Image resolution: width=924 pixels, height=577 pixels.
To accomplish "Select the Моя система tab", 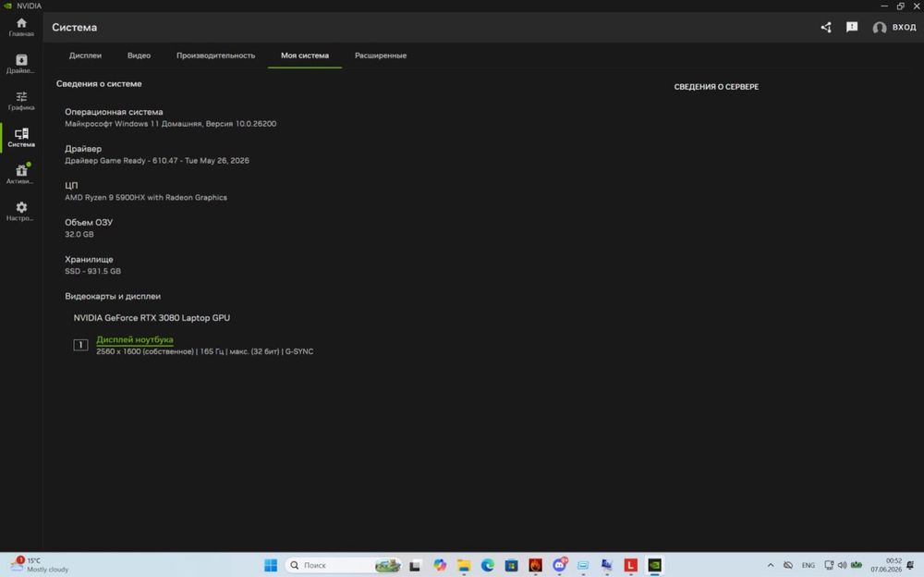I will click(305, 55).
